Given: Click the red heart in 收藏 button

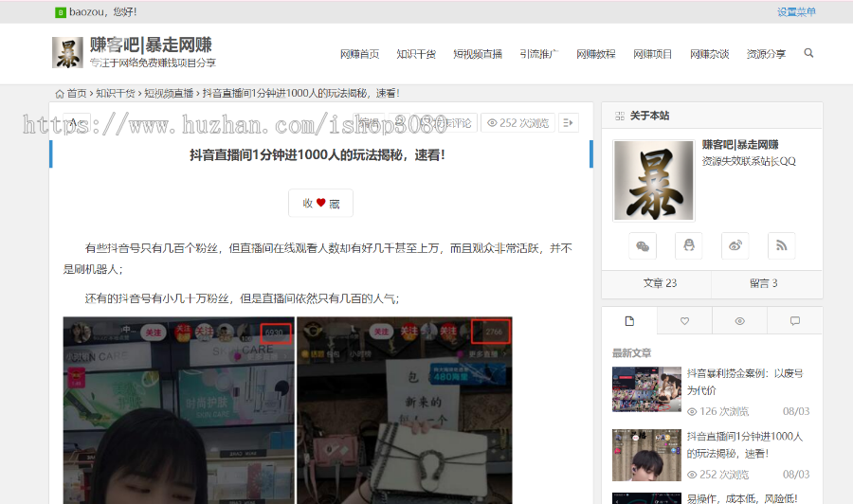Looking at the screenshot, I should coord(321,203).
